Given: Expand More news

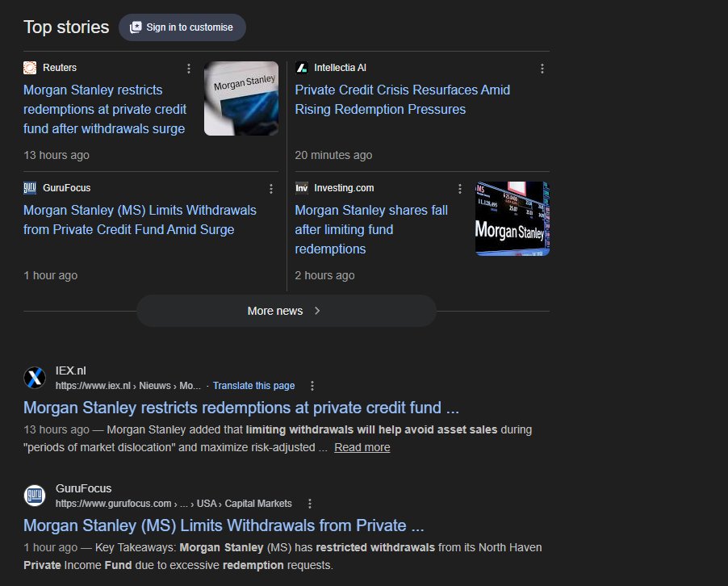Looking at the screenshot, I should pyautogui.click(x=287, y=311).
